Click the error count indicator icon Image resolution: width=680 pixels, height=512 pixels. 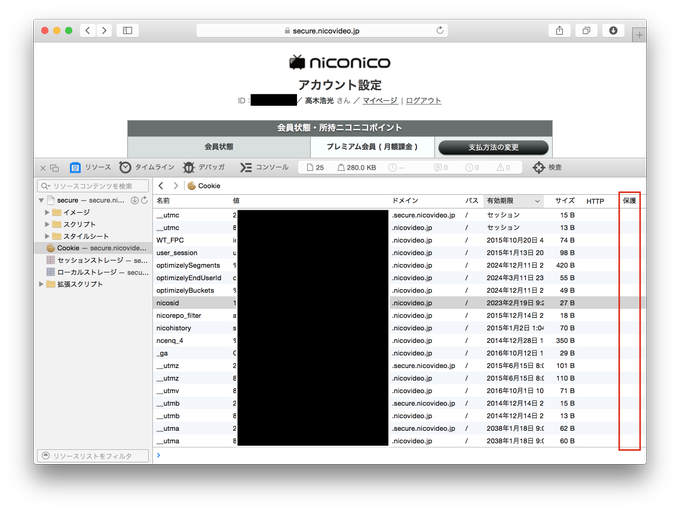tap(472, 167)
